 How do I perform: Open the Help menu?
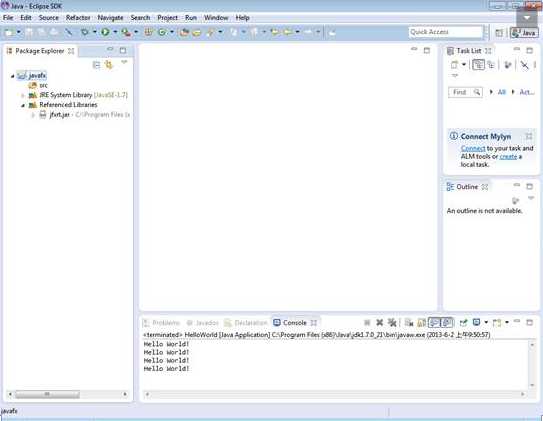[242, 18]
